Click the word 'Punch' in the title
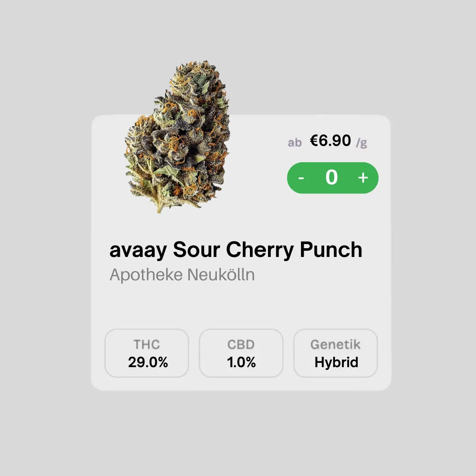 (x=331, y=250)
